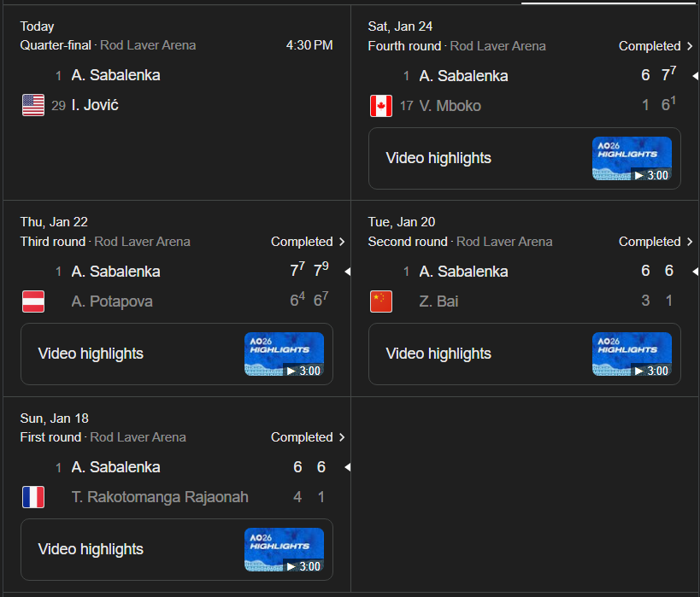Play the Sabalenka vs Mboko highlights thumbnail
700x597 pixels.
point(632,159)
